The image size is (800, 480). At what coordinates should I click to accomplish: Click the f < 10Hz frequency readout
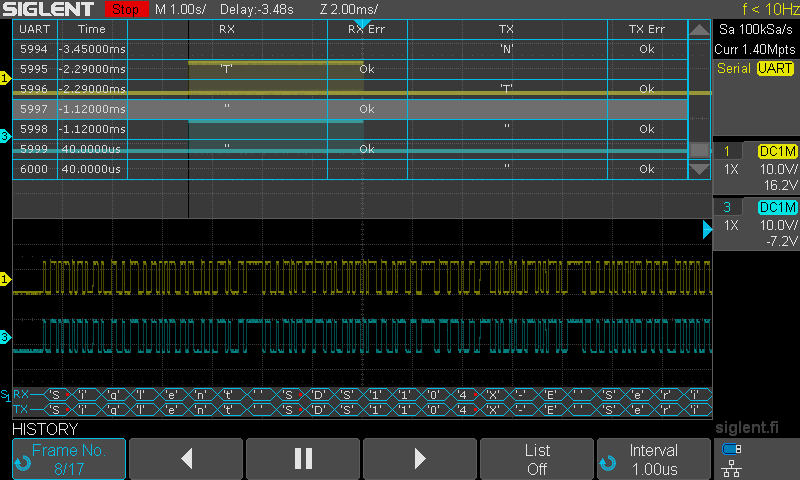770,9
